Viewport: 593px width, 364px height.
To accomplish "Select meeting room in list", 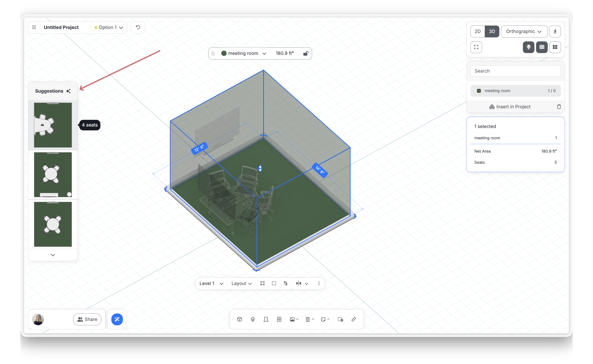I will tap(515, 91).
